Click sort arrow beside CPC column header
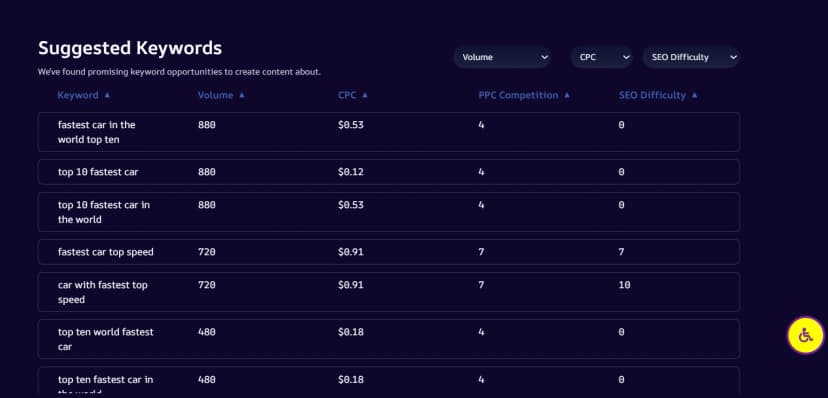This screenshot has width=828, height=398. (x=364, y=95)
